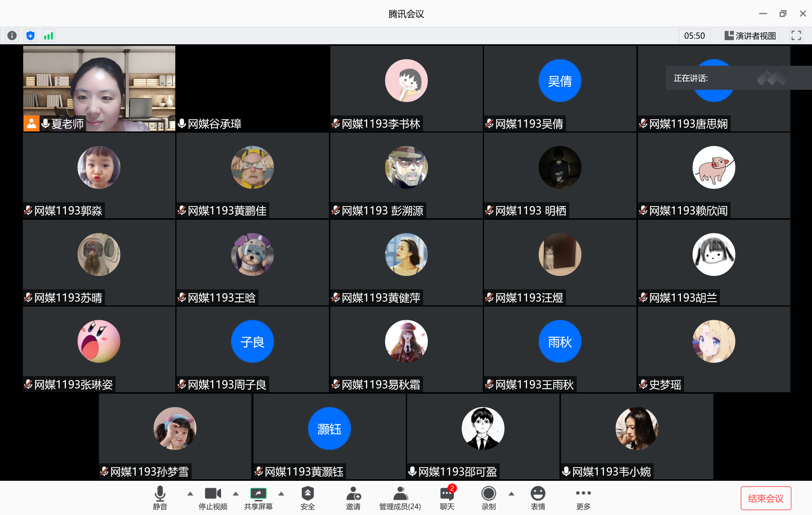Viewport: 812px width, 515px height.
Task: Expand share options arrow beside 共享屏幕
Action: (281, 494)
